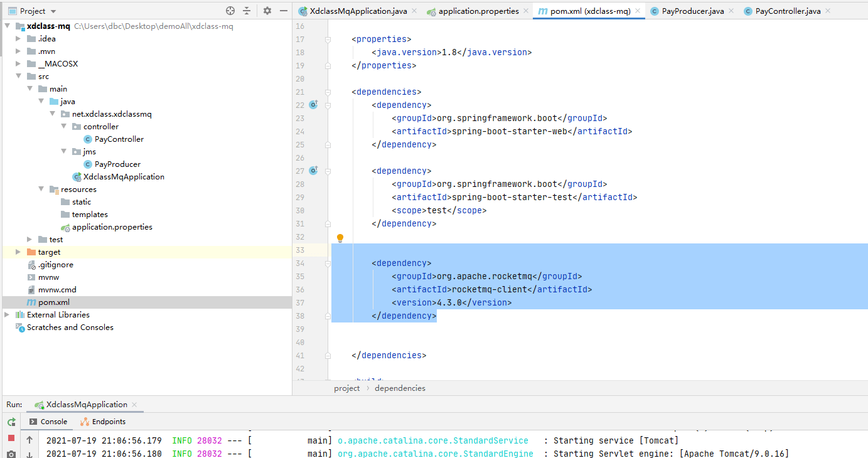Click the down arrow in the console toolbar
The image size is (868, 458).
click(x=29, y=454)
